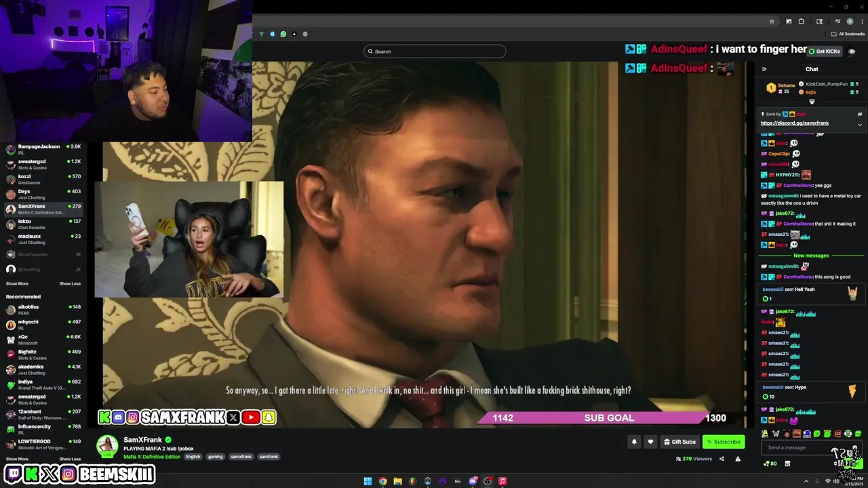Click the green Subscribe button
868x488 pixels.
[724, 442]
